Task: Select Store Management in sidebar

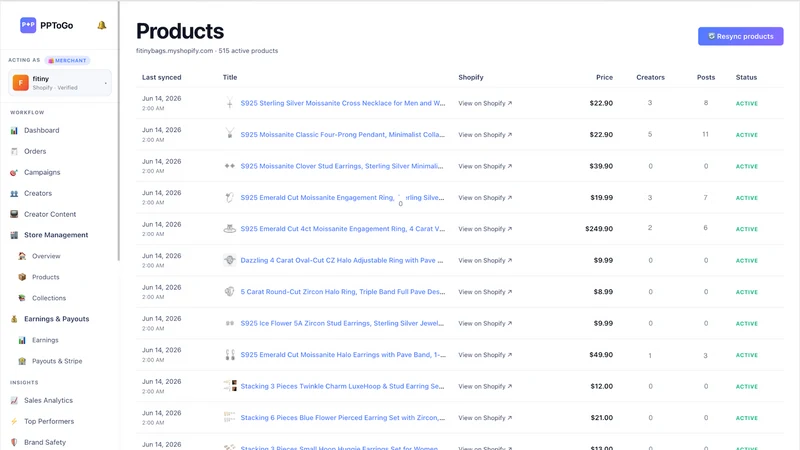Action: (56, 235)
